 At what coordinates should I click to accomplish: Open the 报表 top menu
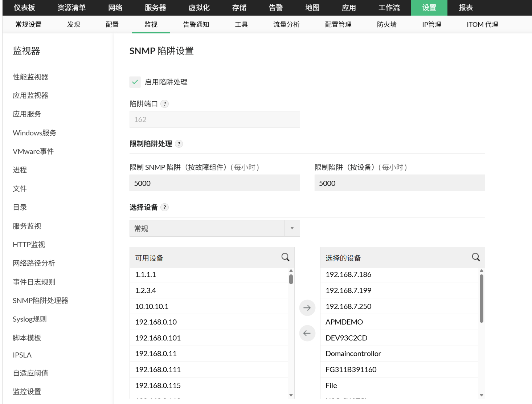[466, 8]
